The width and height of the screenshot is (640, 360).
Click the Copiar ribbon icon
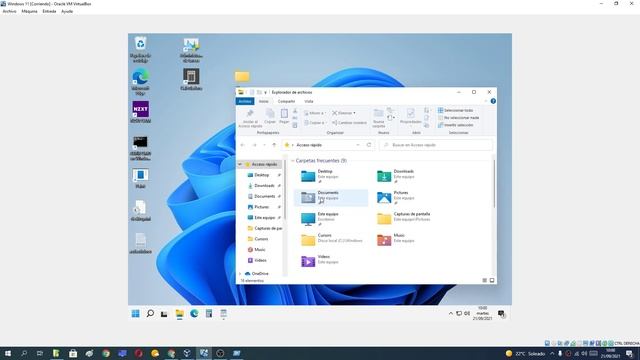pyautogui.click(x=270, y=114)
